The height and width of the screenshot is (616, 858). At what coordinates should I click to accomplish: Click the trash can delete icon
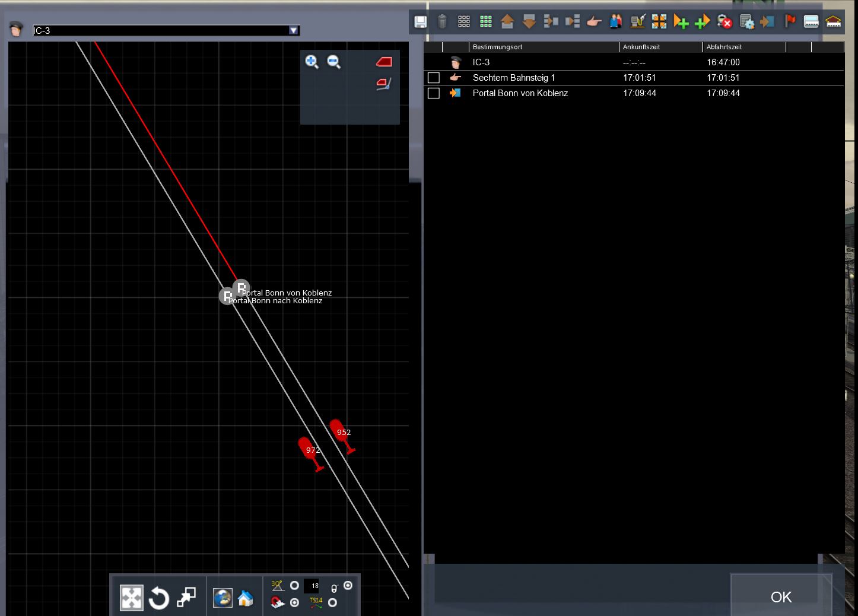click(442, 22)
